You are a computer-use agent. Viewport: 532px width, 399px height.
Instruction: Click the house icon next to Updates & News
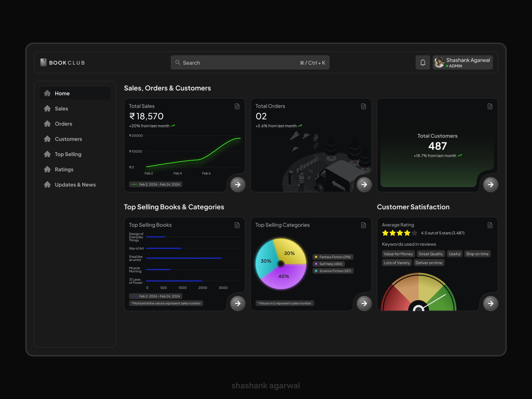pyautogui.click(x=47, y=185)
